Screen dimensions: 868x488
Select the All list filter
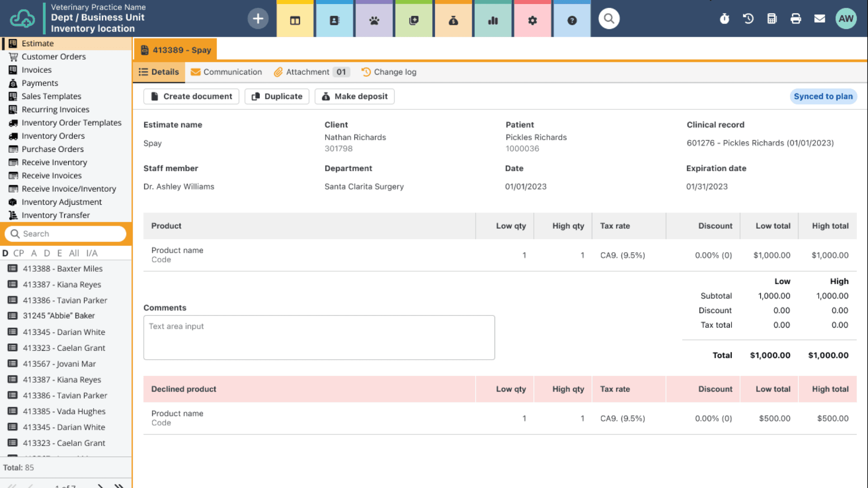coord(74,253)
